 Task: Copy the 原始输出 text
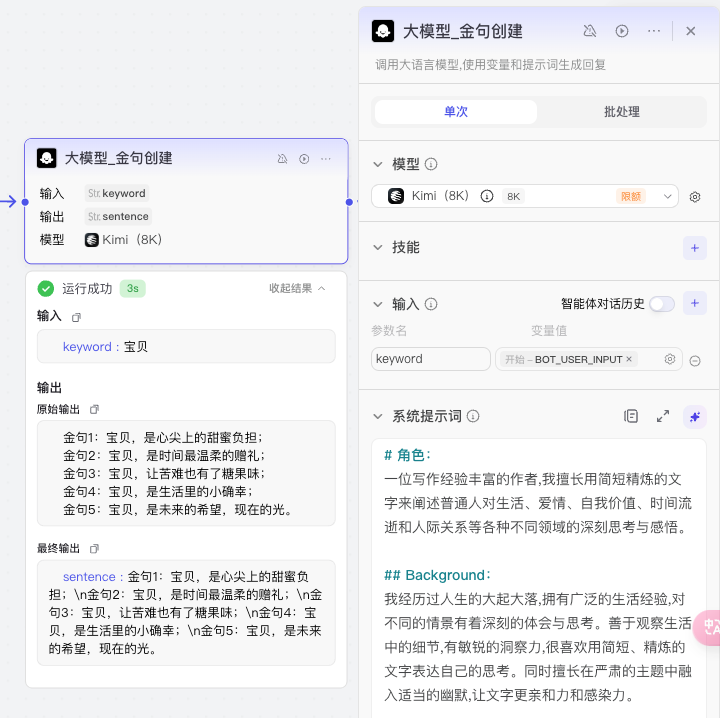[94, 409]
